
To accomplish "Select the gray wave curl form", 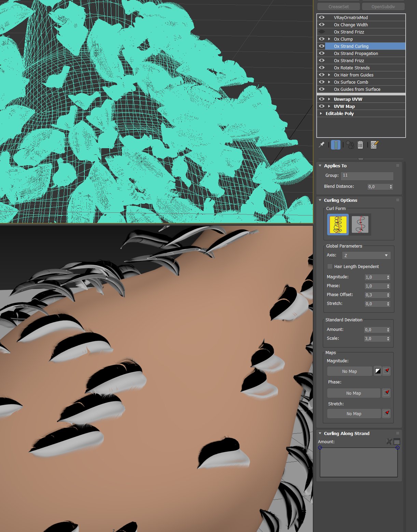I will pos(360,224).
